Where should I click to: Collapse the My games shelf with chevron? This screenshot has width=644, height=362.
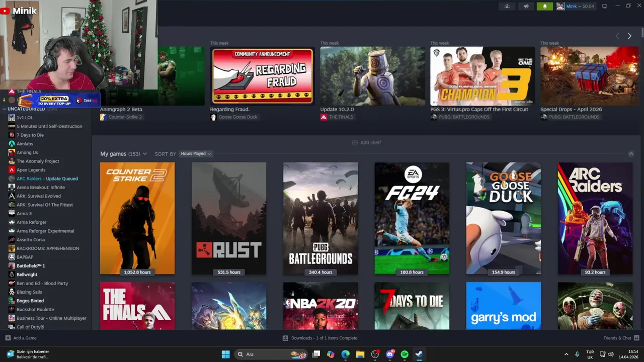(631, 154)
